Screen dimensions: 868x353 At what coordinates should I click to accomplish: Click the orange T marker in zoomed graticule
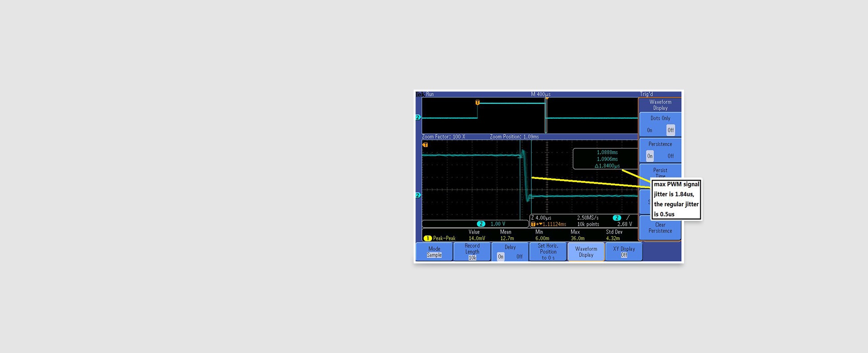[425, 145]
